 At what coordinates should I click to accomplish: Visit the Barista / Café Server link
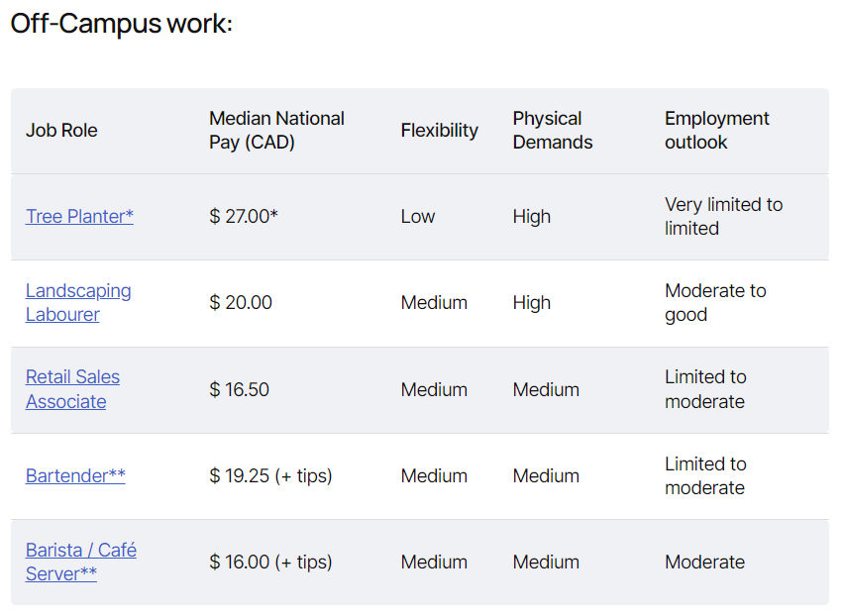pos(81,562)
